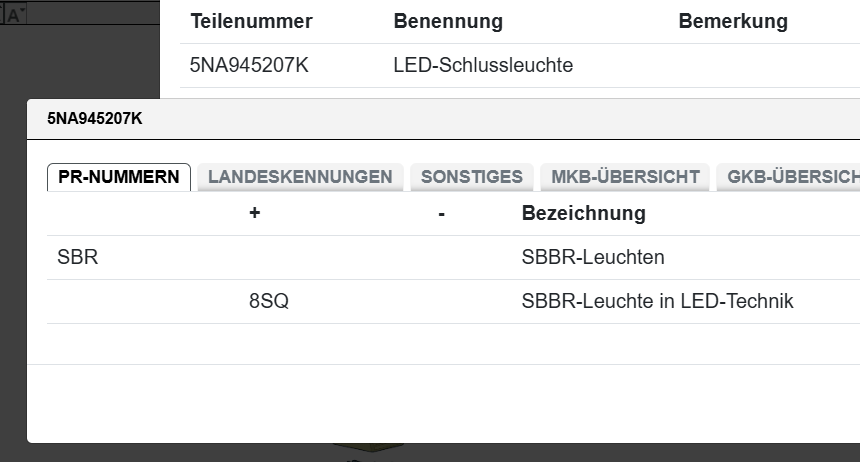Select the SBR row label
Viewport: 860px width, 462px height.
point(78,257)
